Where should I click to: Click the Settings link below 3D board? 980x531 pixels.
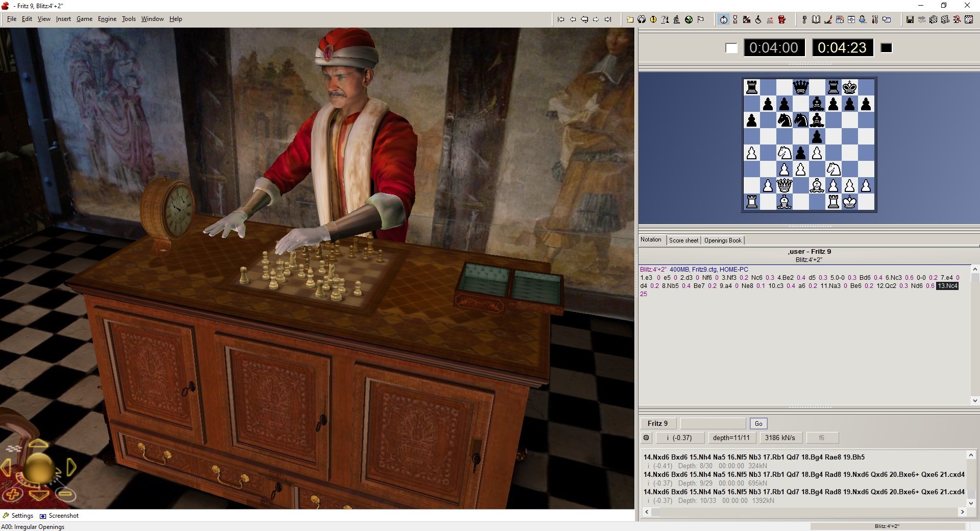18,516
